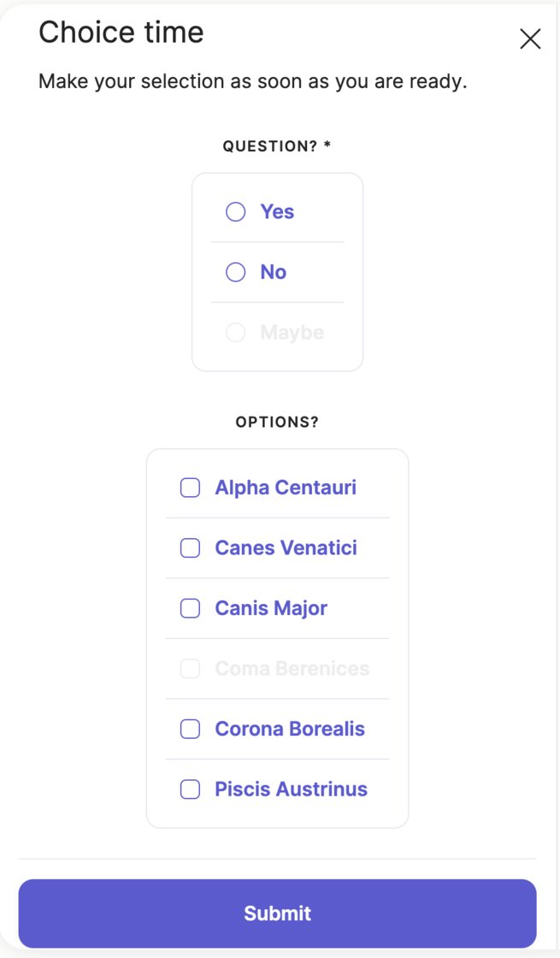
Task: Tick the Canes Venatici checkbox
Action: (190, 548)
